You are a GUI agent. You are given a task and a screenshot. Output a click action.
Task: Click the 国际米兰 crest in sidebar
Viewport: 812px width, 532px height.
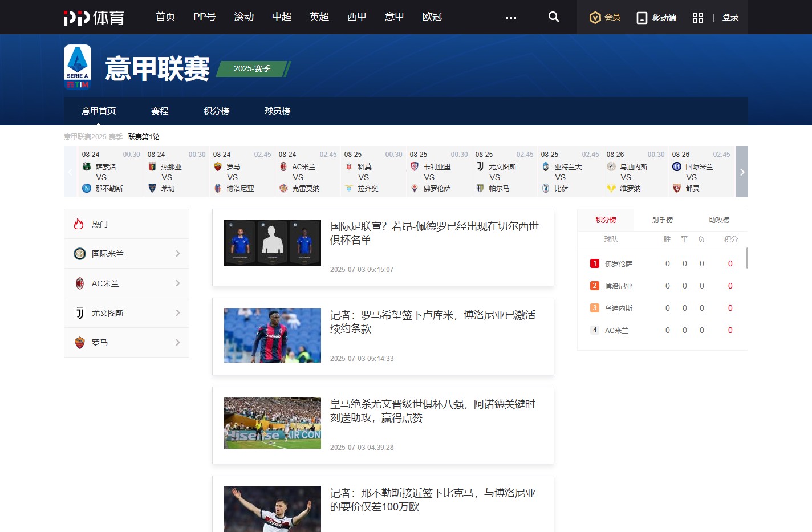tap(80, 254)
